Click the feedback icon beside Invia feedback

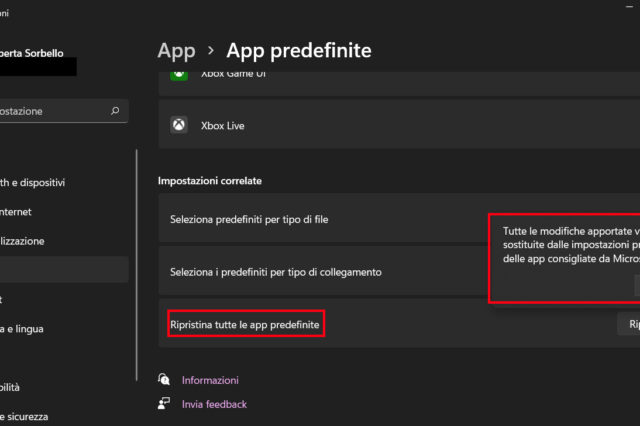tap(164, 404)
